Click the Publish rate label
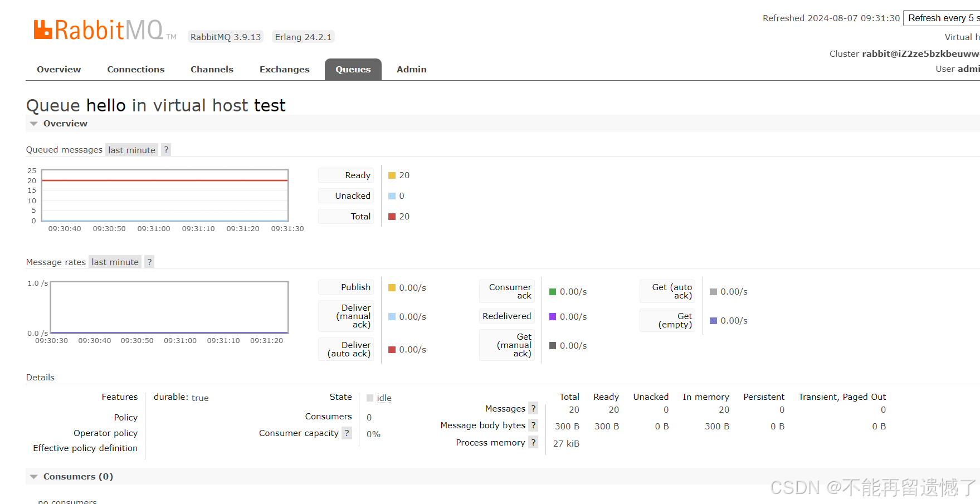 pyautogui.click(x=346, y=287)
